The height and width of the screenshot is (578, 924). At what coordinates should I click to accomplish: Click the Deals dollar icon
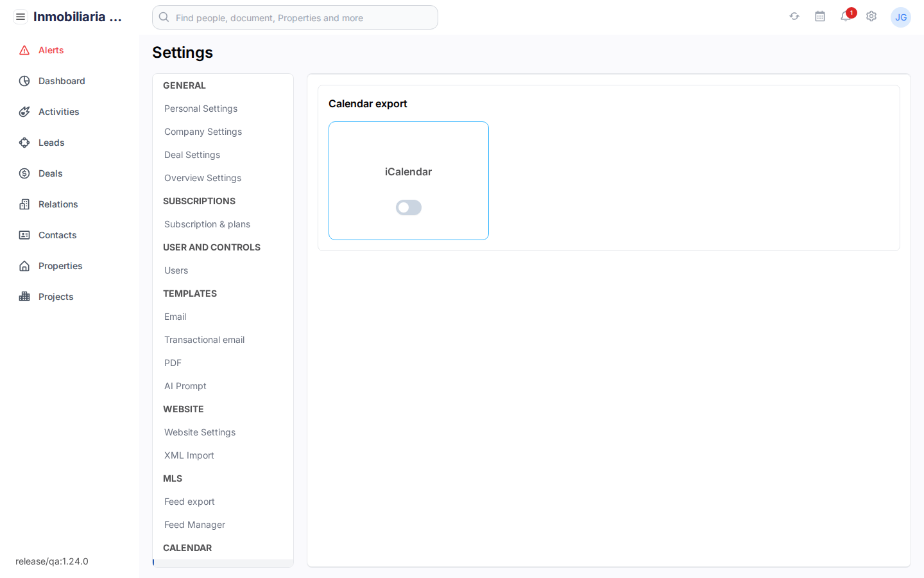[24, 173]
